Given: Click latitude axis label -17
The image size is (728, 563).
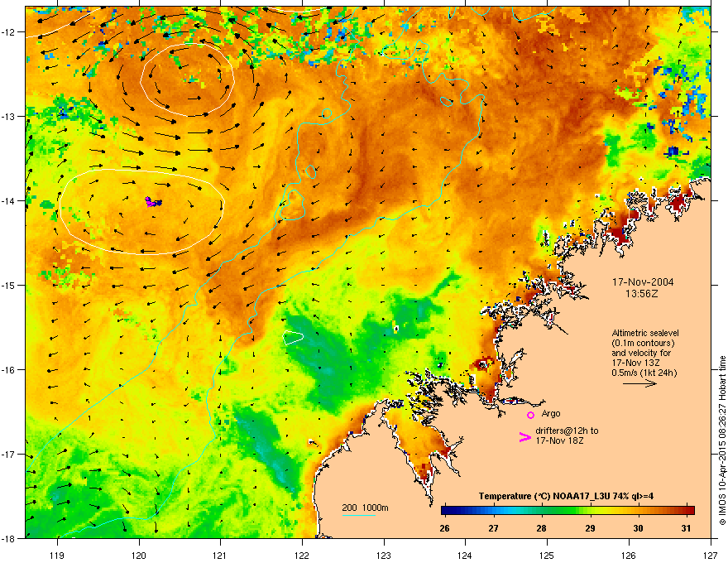Looking at the screenshot, I should coord(8,454).
